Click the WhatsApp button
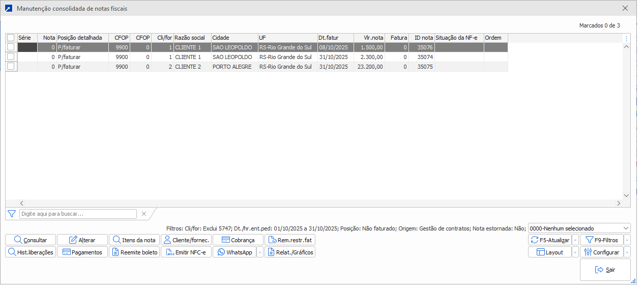The height and width of the screenshot is (288, 644). [235, 252]
